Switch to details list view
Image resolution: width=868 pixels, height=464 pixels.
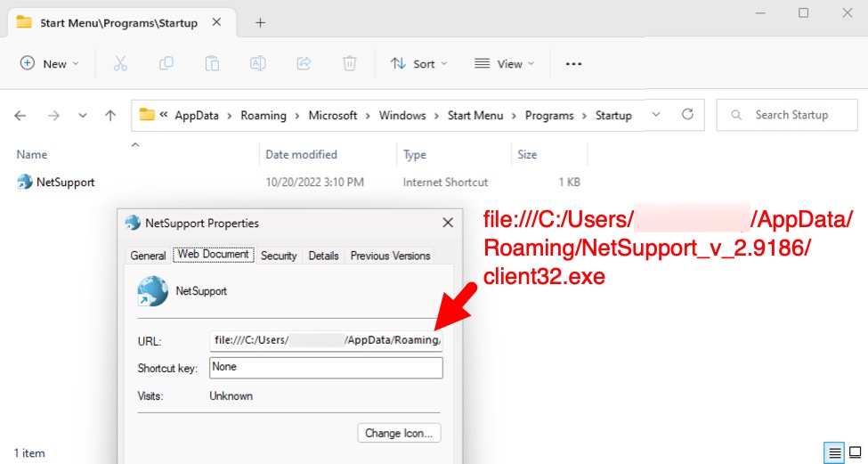(835, 452)
